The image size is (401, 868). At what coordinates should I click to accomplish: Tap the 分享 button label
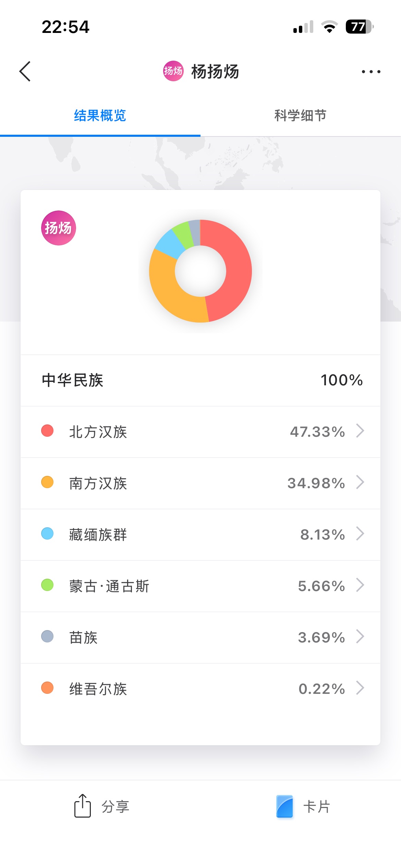116,807
